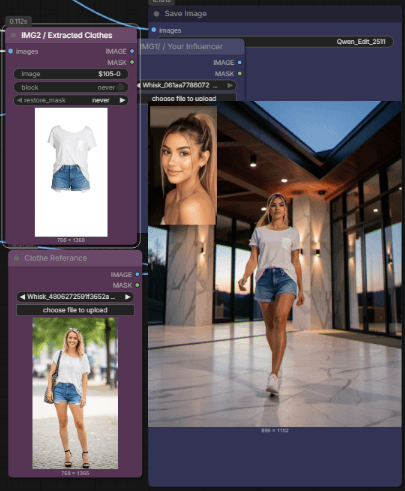This screenshot has width=405, height=491.
Task: Toggle the block never switch
Action: [x=121, y=87]
